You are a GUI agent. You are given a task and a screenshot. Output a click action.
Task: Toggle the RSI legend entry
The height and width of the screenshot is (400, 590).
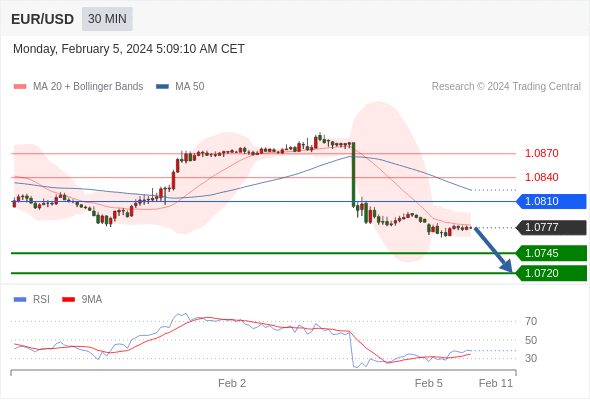tap(32, 300)
